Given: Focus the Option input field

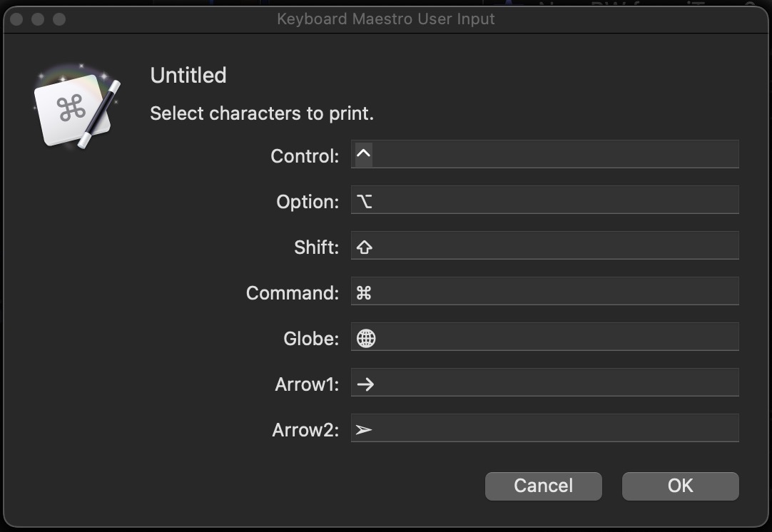Looking at the screenshot, I should point(544,200).
